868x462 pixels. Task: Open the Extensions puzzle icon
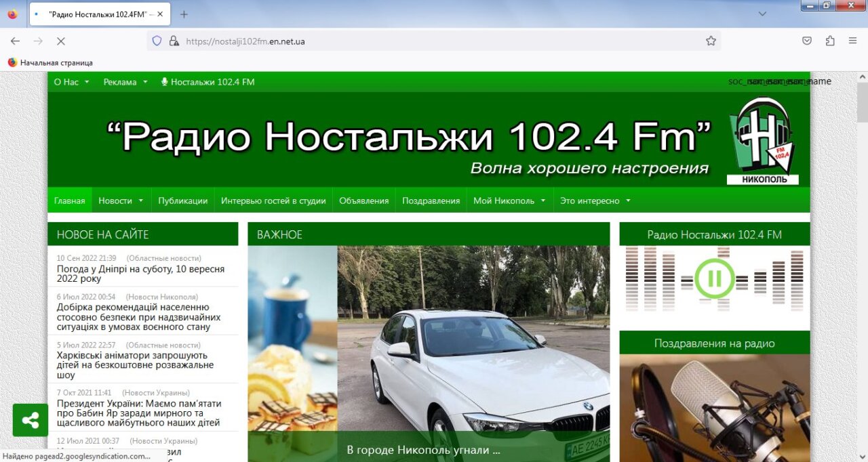pyautogui.click(x=830, y=41)
